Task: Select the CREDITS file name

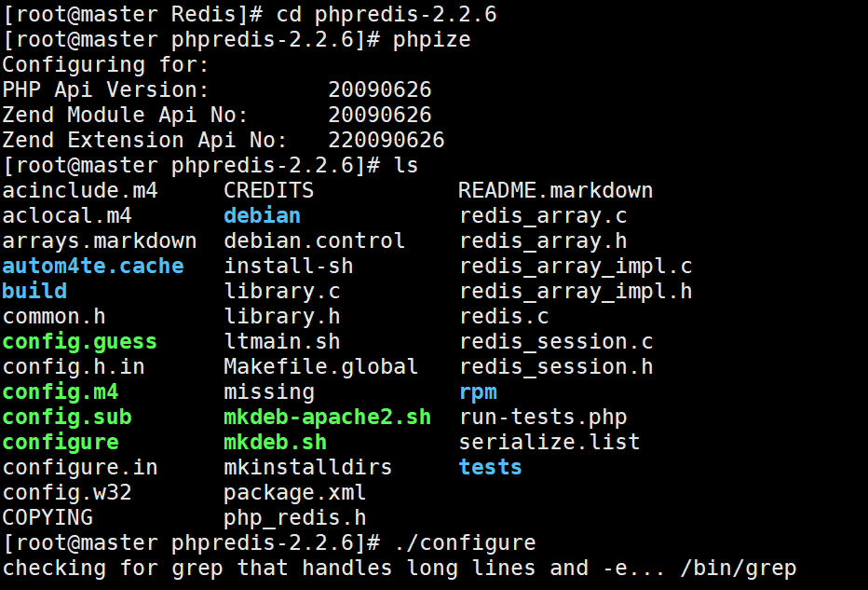Action: [268, 190]
